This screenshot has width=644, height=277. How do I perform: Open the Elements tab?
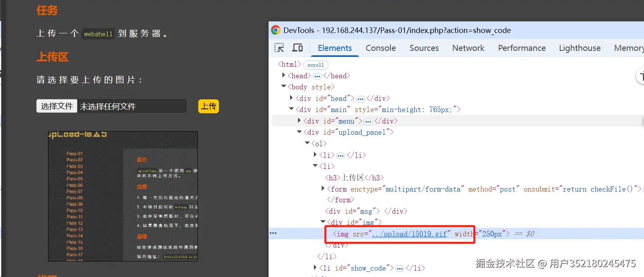click(335, 48)
